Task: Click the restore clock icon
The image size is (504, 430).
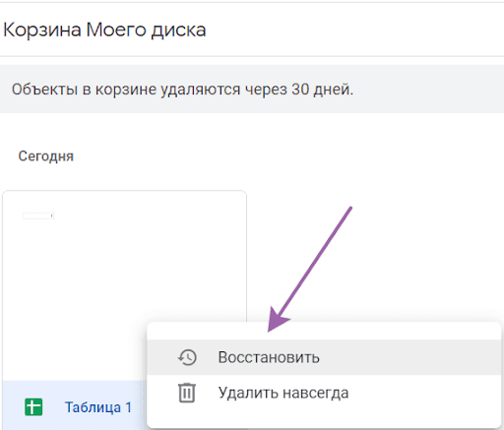Action: 187,357
